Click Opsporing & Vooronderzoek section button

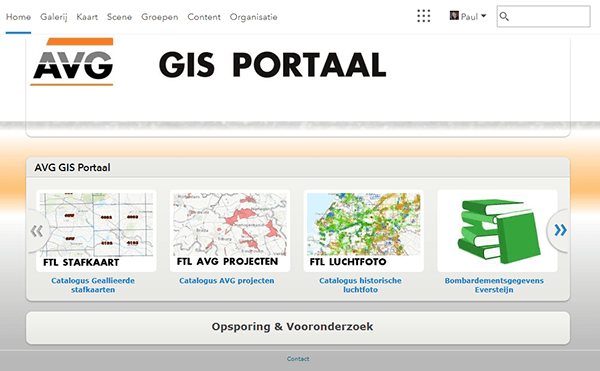click(x=298, y=327)
